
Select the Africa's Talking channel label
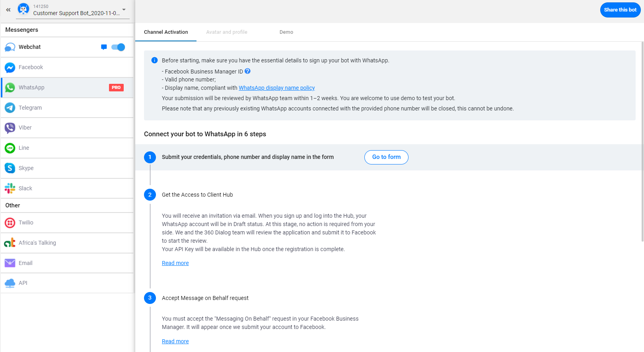click(x=37, y=243)
